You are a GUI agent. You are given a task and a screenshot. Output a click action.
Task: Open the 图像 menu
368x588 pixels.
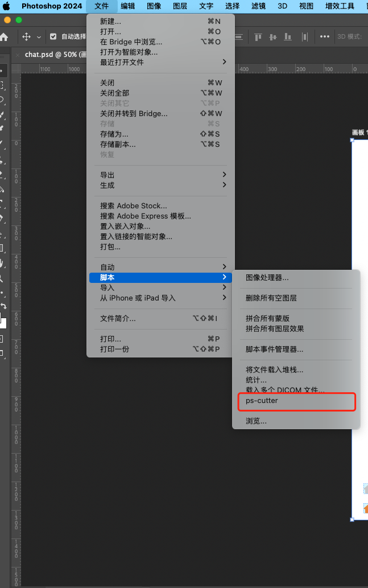[154, 6]
